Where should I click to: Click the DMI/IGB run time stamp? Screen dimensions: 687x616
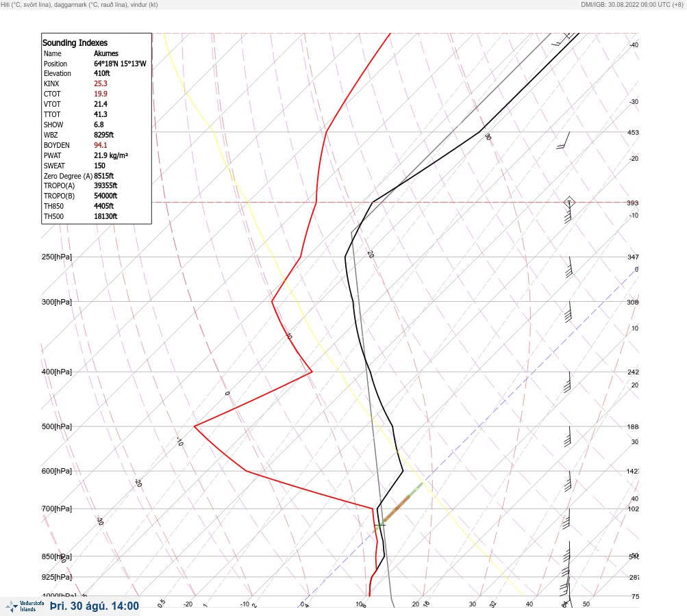coord(632,5)
